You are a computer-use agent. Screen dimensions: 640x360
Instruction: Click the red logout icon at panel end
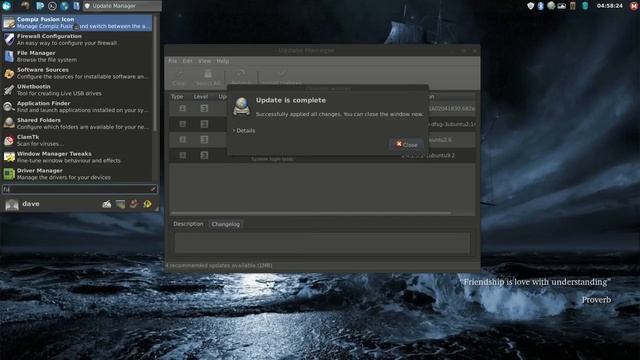point(633,6)
